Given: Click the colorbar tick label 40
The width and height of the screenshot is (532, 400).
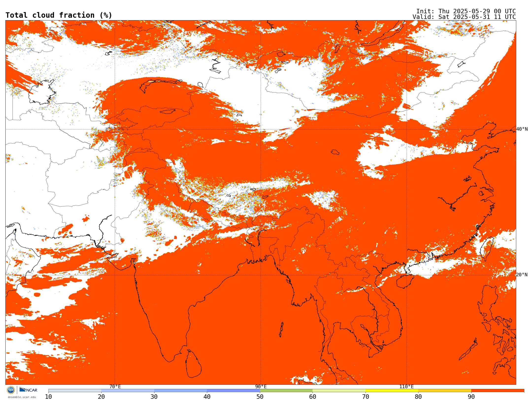Looking at the screenshot, I should [x=207, y=397].
